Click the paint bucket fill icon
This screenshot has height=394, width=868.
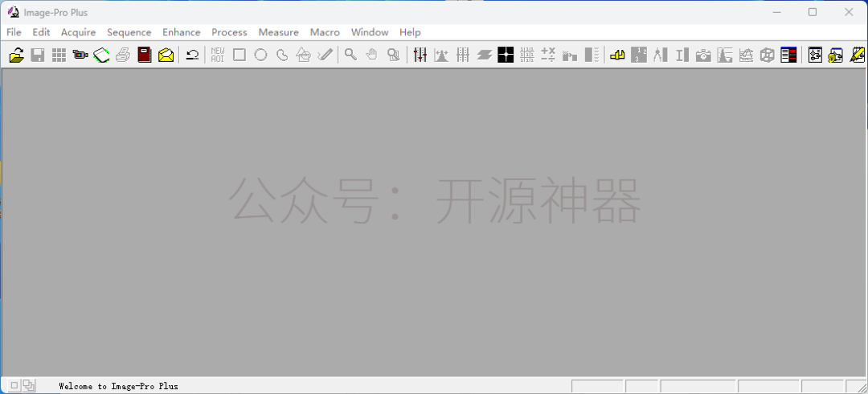click(570, 55)
